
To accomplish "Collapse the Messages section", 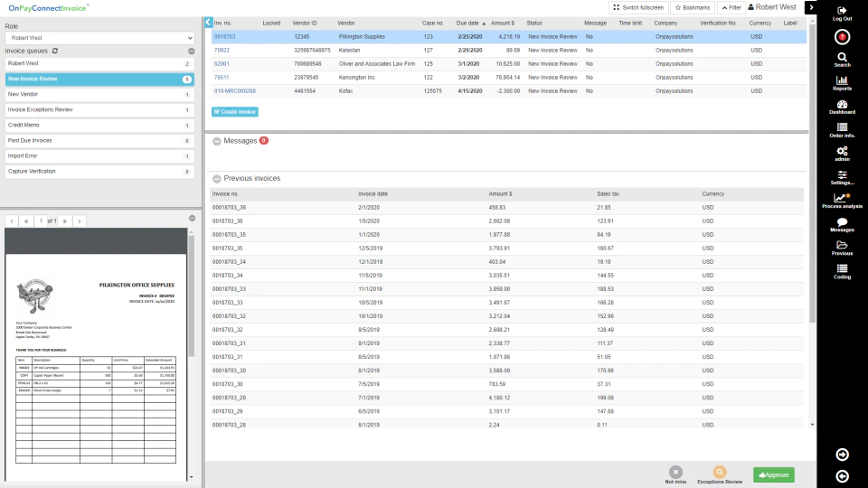I will (x=217, y=141).
